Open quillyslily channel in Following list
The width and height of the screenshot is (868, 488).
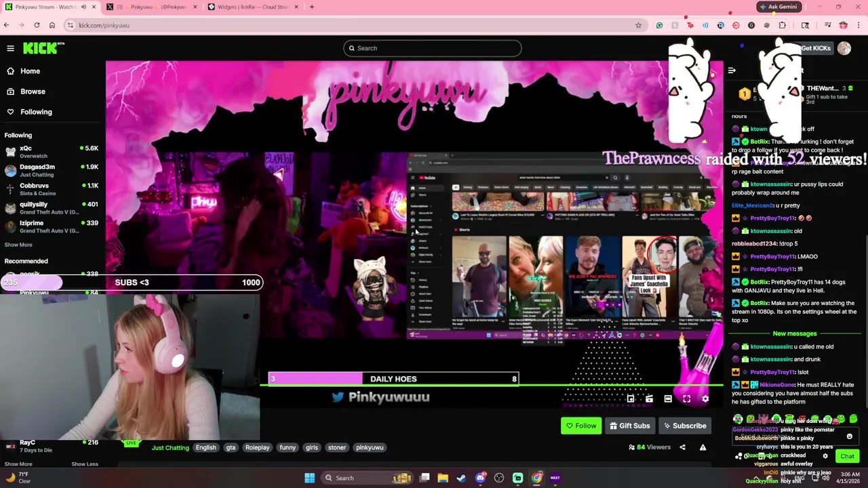pyautogui.click(x=51, y=207)
